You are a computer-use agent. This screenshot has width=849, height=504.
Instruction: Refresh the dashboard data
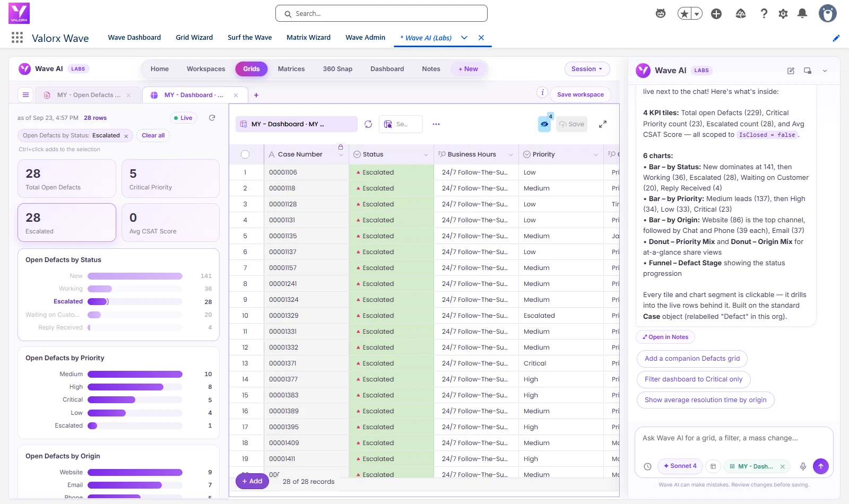(212, 118)
